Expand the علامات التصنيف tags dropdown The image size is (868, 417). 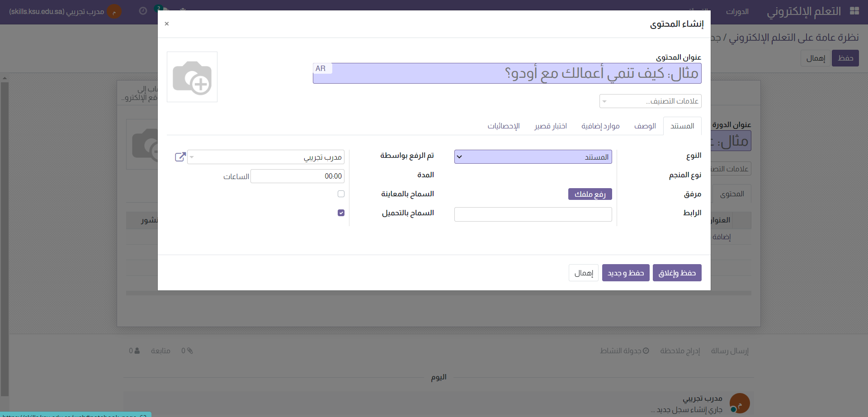point(650,101)
